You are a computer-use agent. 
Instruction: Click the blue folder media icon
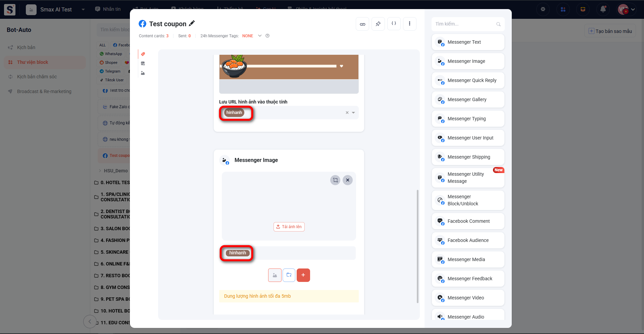point(289,275)
